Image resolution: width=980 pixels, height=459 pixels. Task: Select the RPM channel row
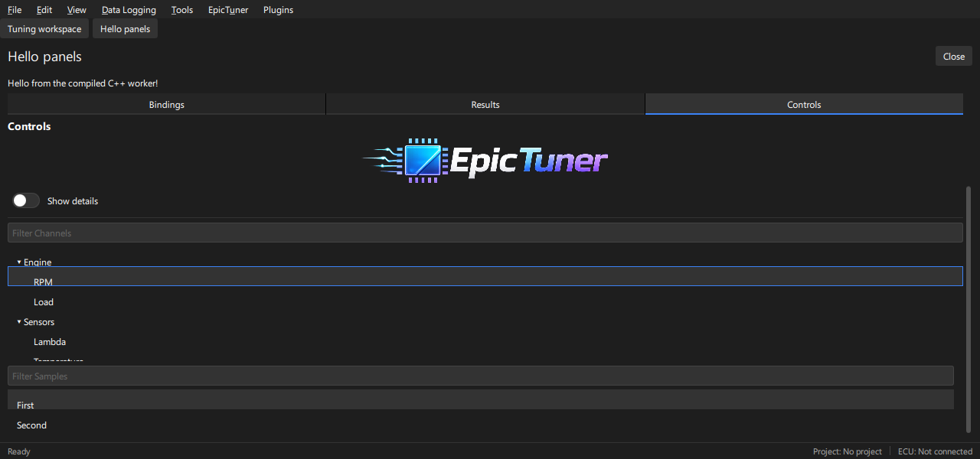[x=485, y=276]
